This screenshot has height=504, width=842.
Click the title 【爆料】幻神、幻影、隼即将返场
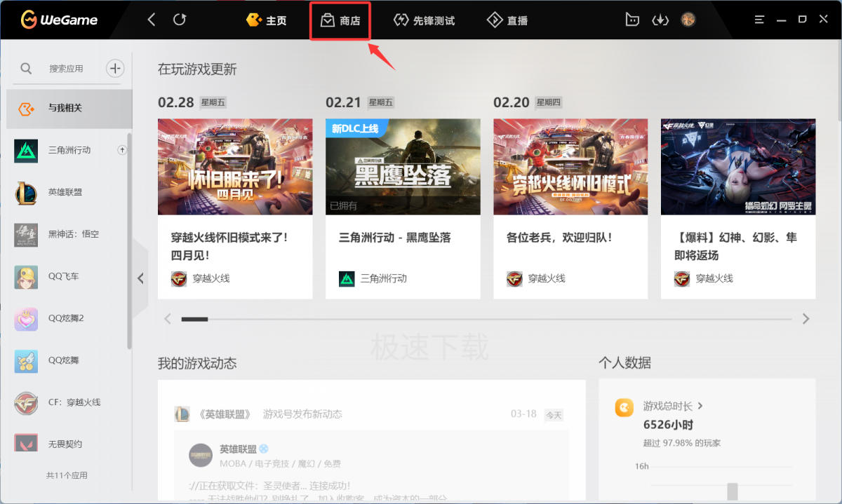735,246
